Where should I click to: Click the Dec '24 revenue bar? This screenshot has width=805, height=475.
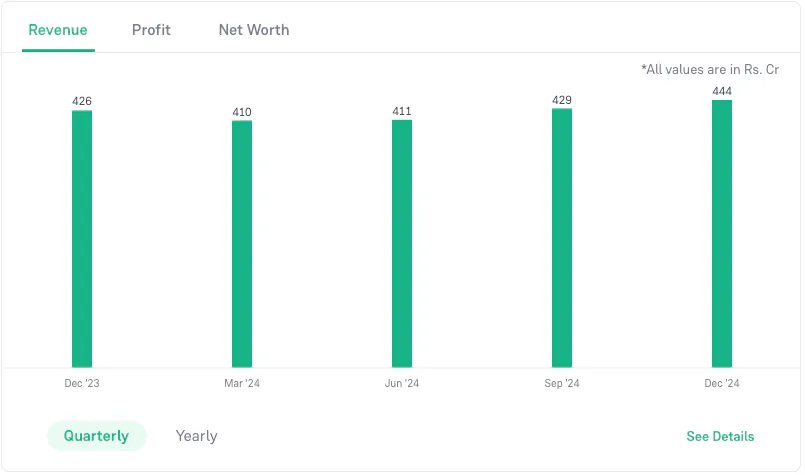[722, 234]
